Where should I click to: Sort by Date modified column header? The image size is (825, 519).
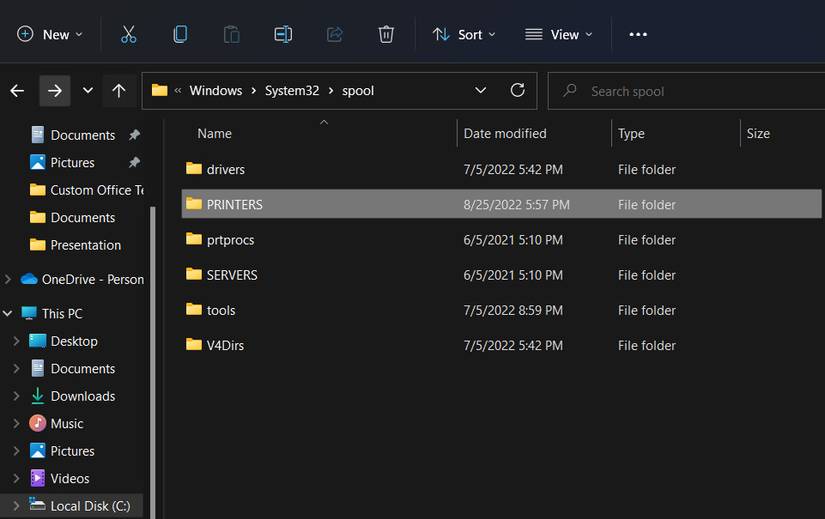click(505, 133)
